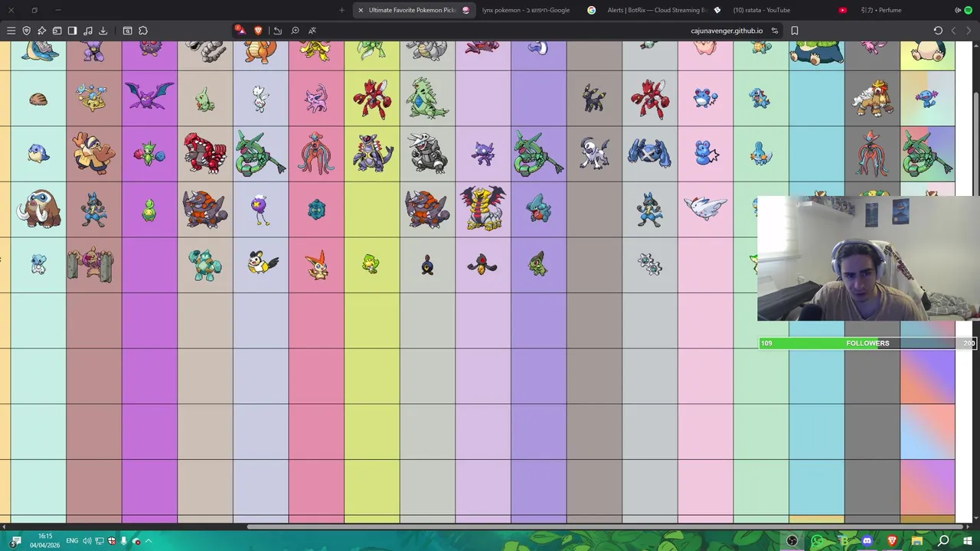The width and height of the screenshot is (980, 551).
Task: Open the browser main hamburger menu
Action: click(x=11, y=31)
